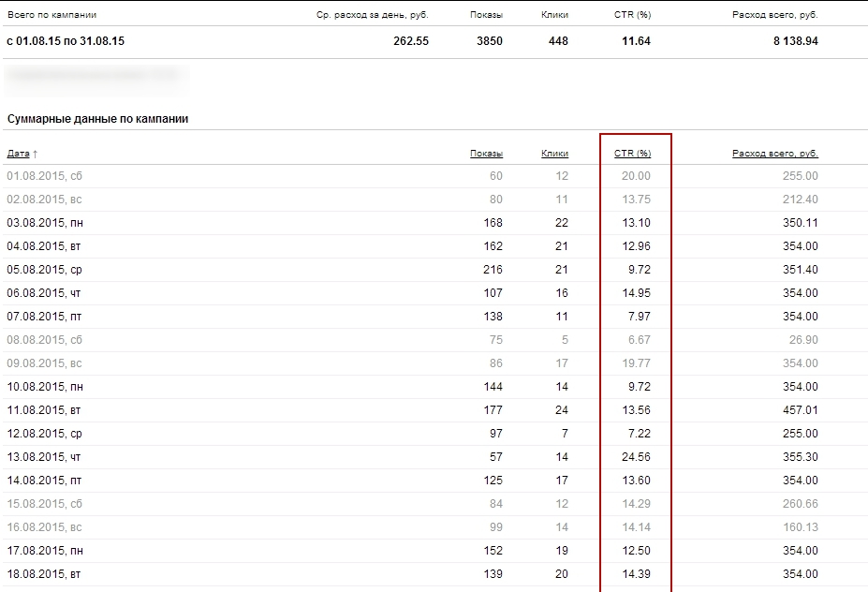Click the ascending sort arrow next to Дата
This screenshot has height=592, width=868.
click(x=35, y=154)
